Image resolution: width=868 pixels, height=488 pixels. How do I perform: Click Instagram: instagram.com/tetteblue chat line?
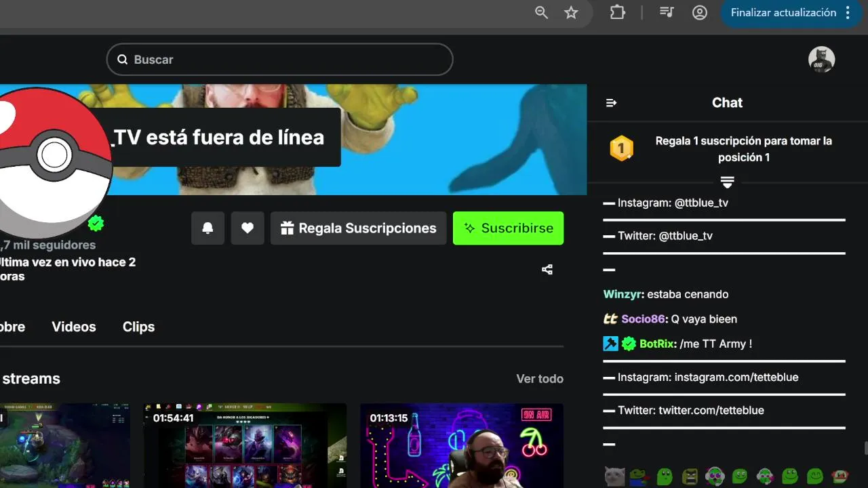(708, 378)
